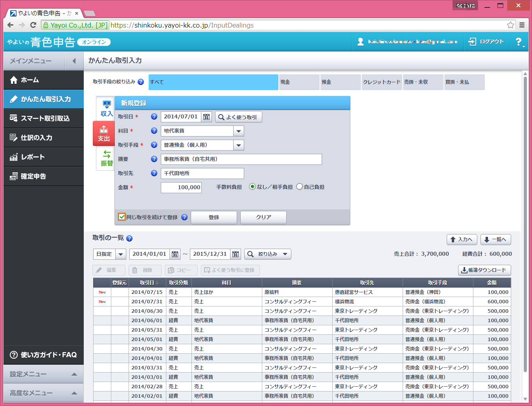Select the なし／相手負担 radio button
Image resolution: width=532 pixels, height=406 pixels.
252,187
